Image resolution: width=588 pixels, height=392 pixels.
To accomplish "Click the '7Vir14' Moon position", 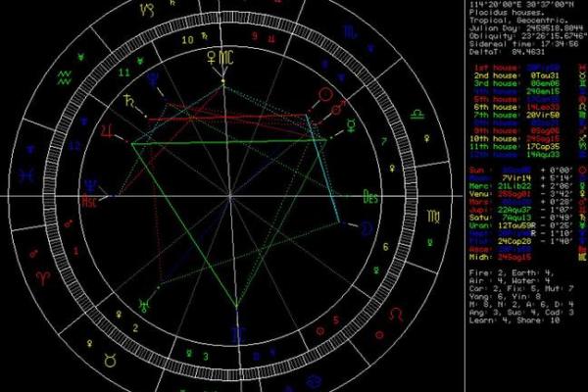I will coord(516,178).
